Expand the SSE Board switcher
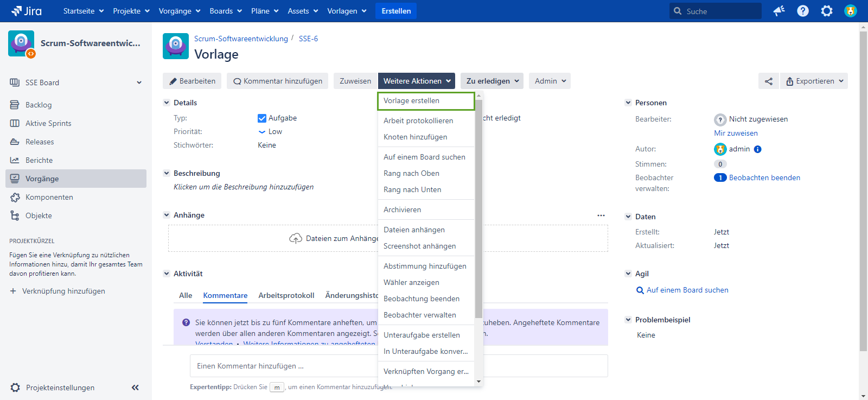 [139, 82]
